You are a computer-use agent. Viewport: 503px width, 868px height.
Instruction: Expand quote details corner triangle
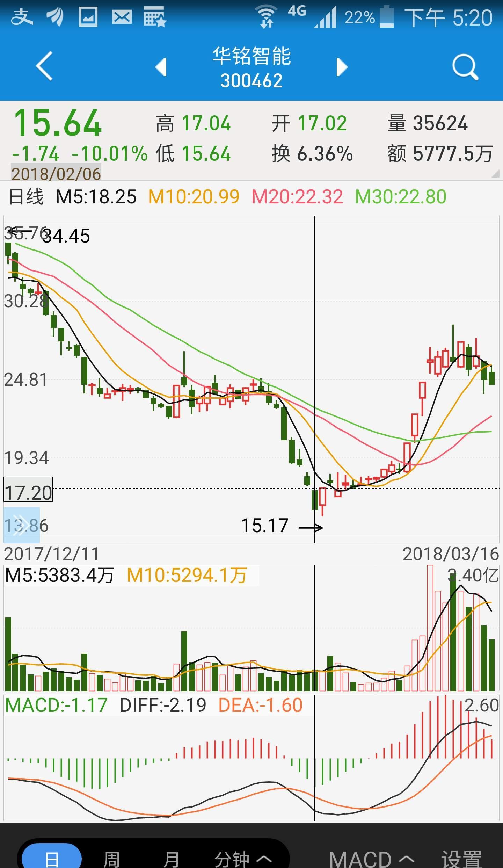coord(495,173)
